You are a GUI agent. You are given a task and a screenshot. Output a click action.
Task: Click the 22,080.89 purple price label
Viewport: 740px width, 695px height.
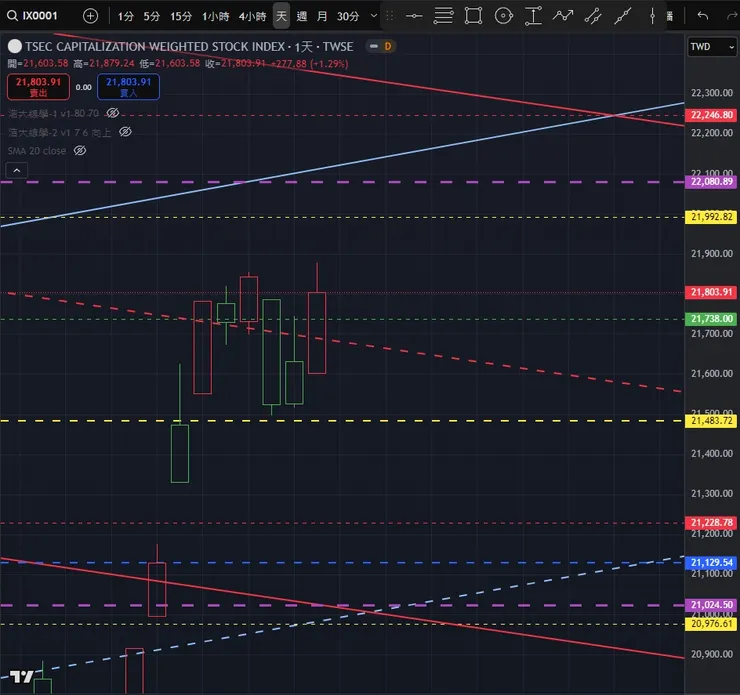[x=711, y=182]
